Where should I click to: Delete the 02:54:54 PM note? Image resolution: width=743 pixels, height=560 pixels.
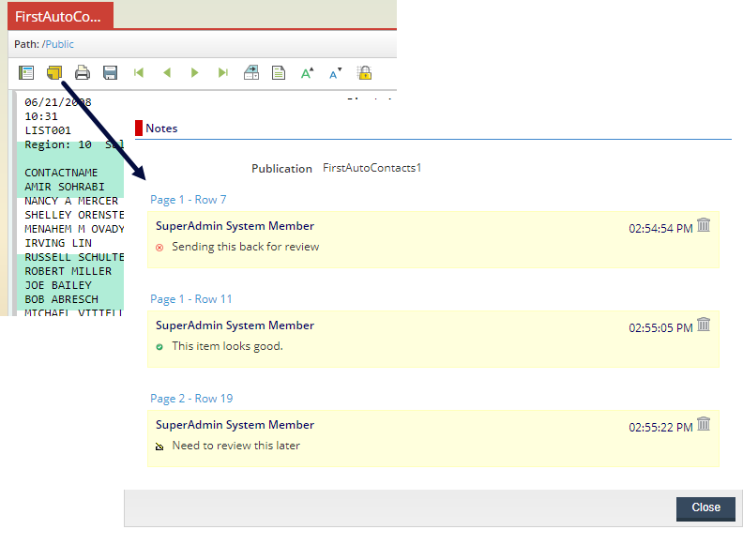(704, 225)
